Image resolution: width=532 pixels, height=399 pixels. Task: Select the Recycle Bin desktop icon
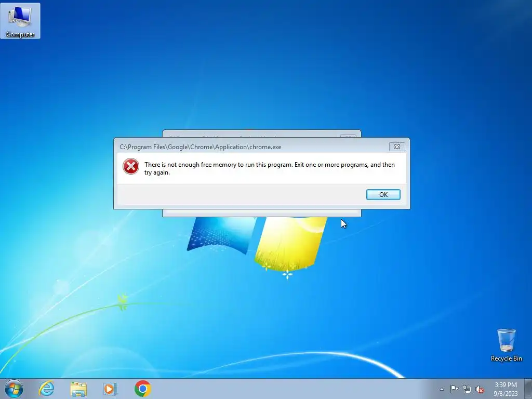506,345
